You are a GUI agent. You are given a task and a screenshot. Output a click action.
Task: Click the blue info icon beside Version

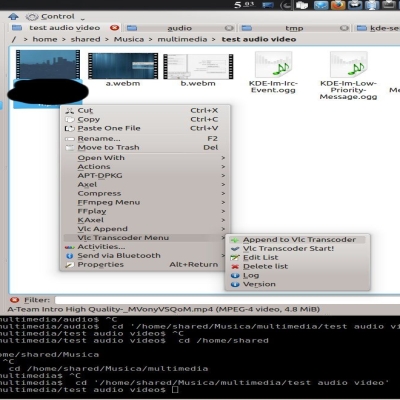click(235, 284)
